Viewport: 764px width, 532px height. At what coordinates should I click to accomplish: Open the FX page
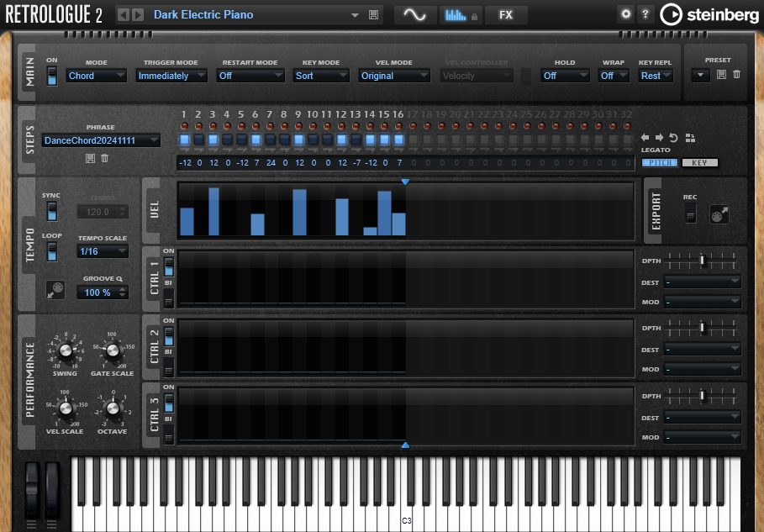(505, 14)
